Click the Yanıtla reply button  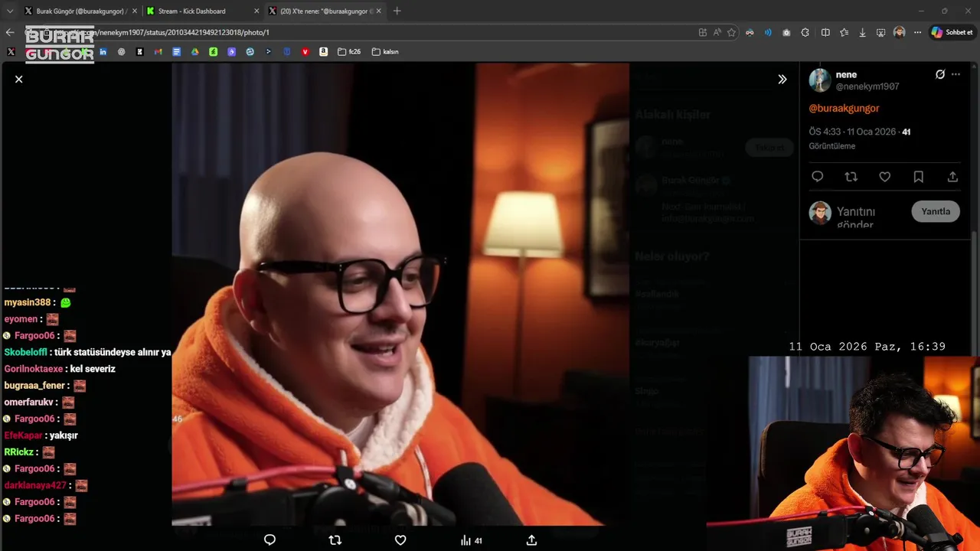(936, 211)
